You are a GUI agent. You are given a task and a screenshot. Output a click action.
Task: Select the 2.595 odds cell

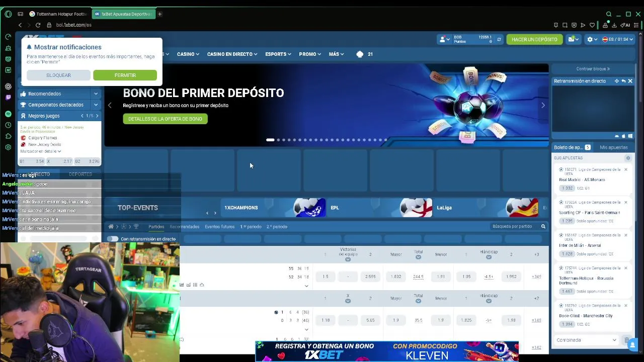point(370,277)
